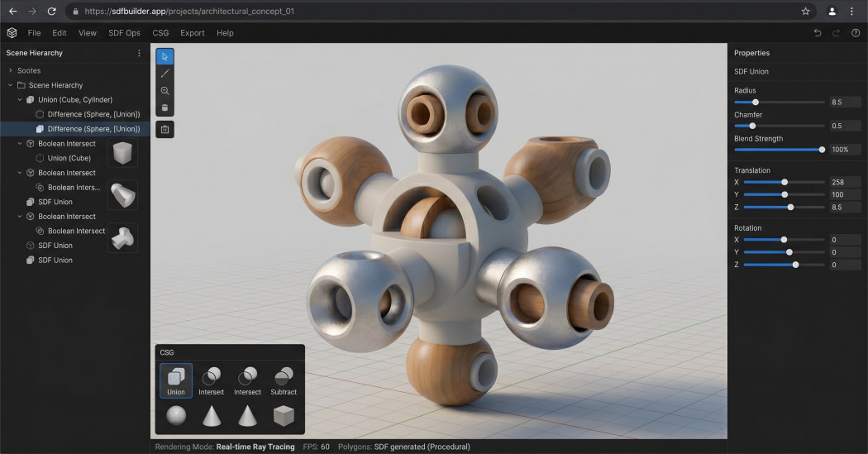Go forward in the browser
Viewport: 868px width, 454px height.
(32, 11)
